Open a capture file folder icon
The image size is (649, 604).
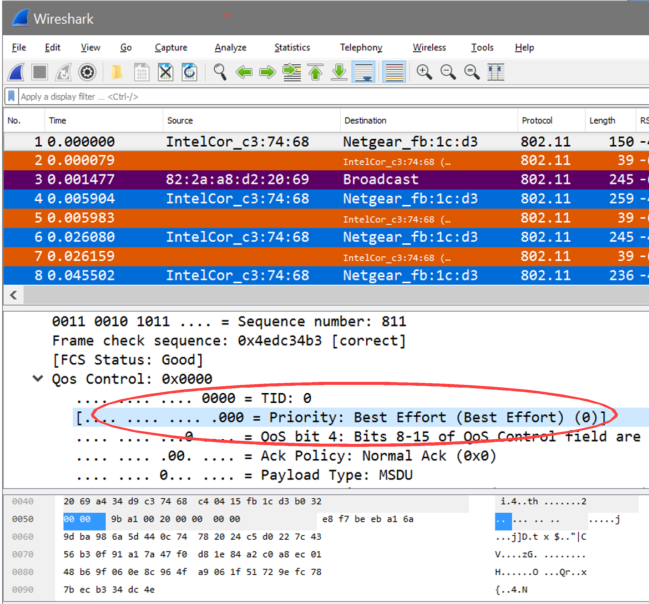coord(117,72)
